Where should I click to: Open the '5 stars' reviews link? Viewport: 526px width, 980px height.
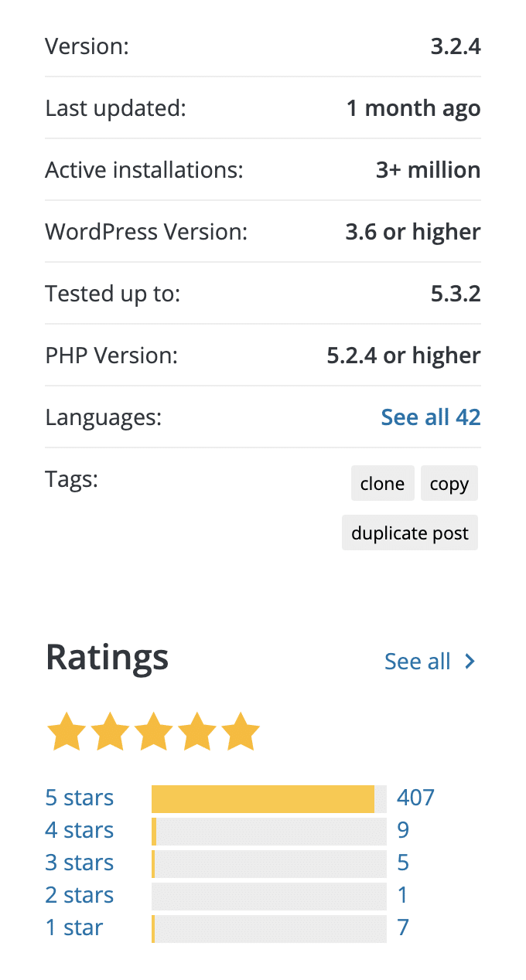click(80, 798)
